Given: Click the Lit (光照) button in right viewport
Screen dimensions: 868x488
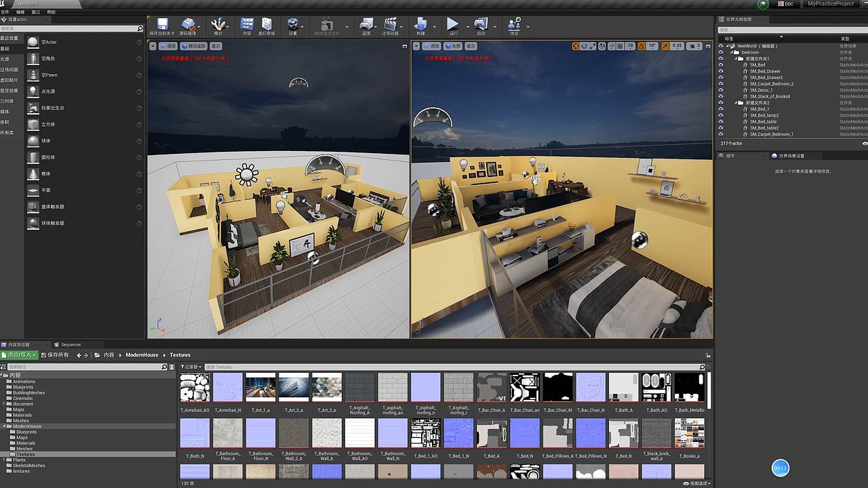Looking at the screenshot, I should pos(453,46).
